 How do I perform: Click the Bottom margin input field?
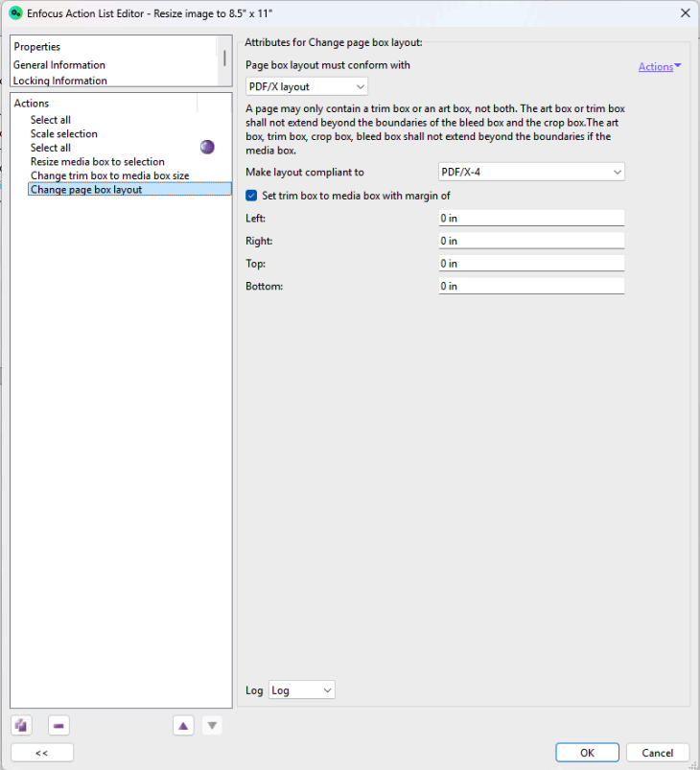[x=531, y=286]
